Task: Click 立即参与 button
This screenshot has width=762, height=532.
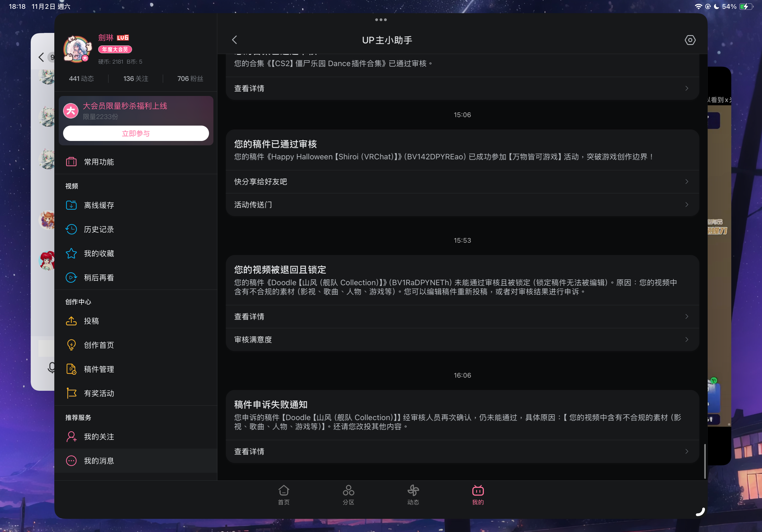Action: click(x=136, y=134)
